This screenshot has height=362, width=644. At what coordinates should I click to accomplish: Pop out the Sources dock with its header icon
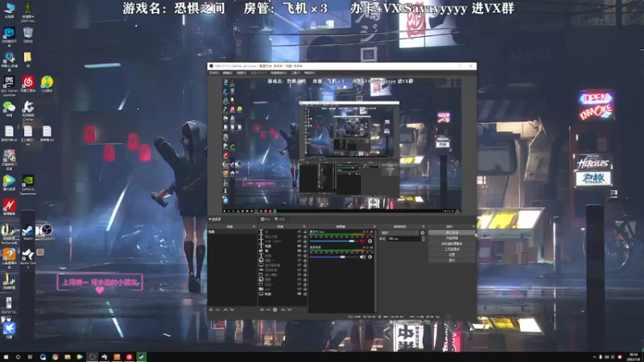point(304,226)
